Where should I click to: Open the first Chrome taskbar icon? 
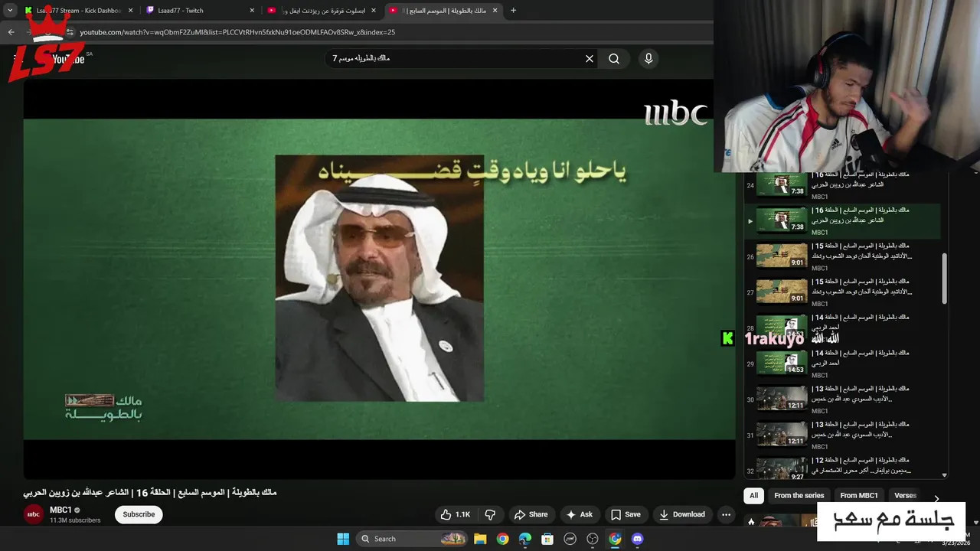coord(502,539)
